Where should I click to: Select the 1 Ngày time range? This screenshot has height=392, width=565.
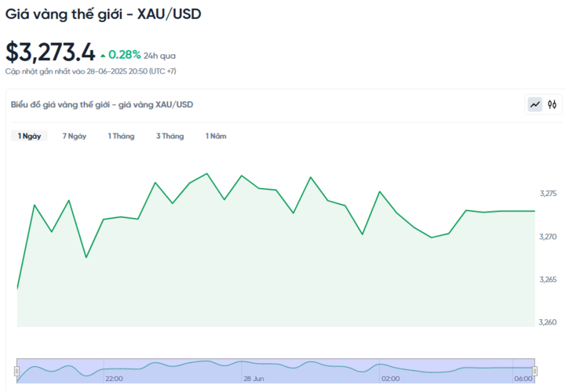[x=30, y=136]
